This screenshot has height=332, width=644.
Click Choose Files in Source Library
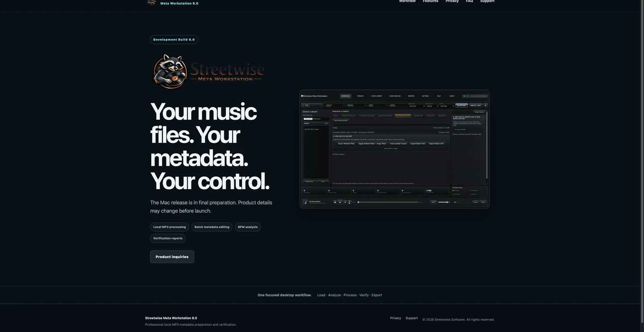click(308, 119)
